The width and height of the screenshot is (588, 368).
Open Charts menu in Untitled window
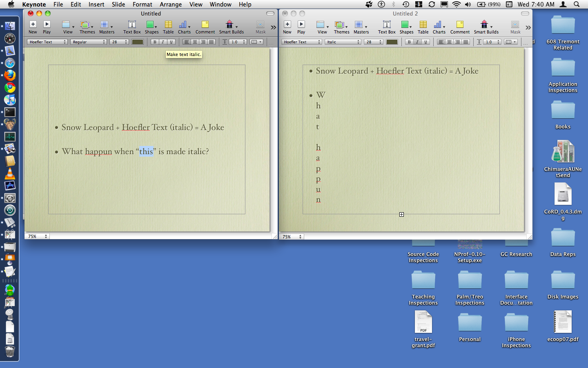(184, 27)
